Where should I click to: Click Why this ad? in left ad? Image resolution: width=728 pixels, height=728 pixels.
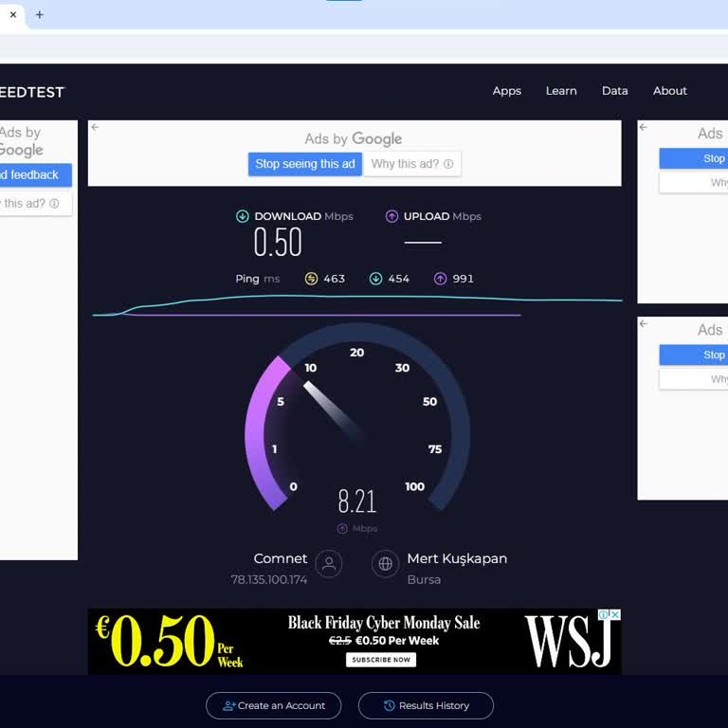pos(35,204)
